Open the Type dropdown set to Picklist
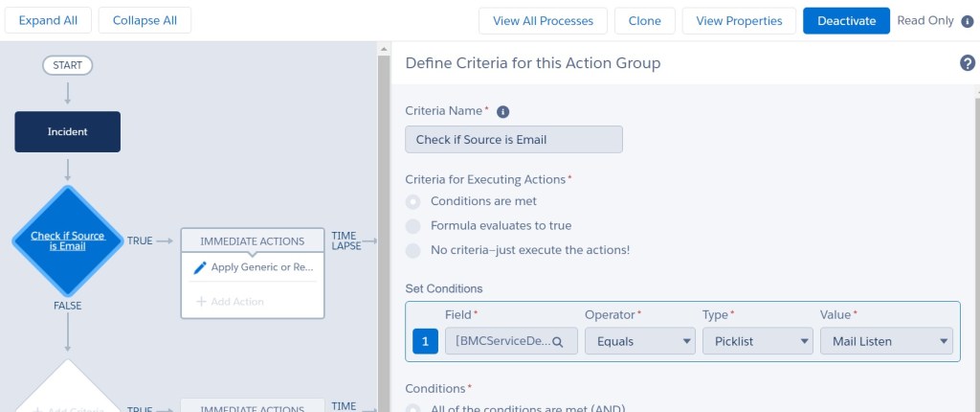 click(758, 341)
